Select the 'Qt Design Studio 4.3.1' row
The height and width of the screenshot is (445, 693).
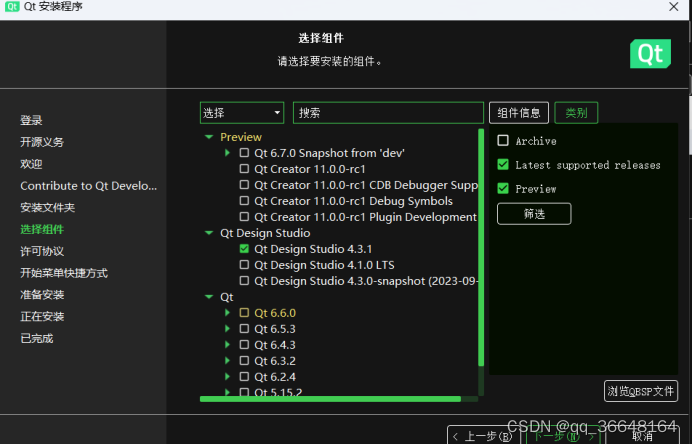[x=313, y=249]
